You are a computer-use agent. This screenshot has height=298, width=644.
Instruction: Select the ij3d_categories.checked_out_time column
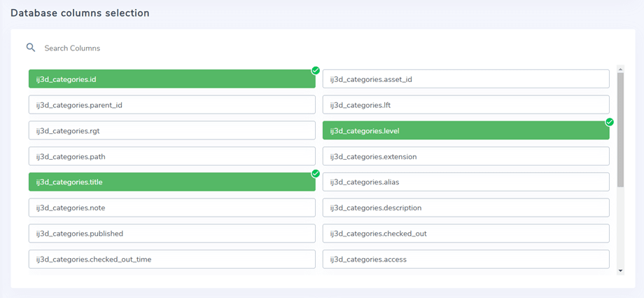coord(171,259)
